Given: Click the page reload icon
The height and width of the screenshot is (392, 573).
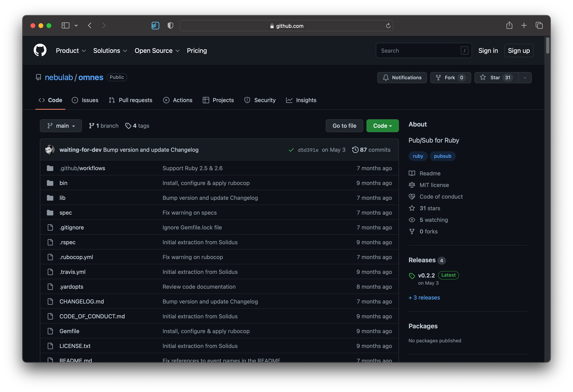Looking at the screenshot, I should pos(388,26).
